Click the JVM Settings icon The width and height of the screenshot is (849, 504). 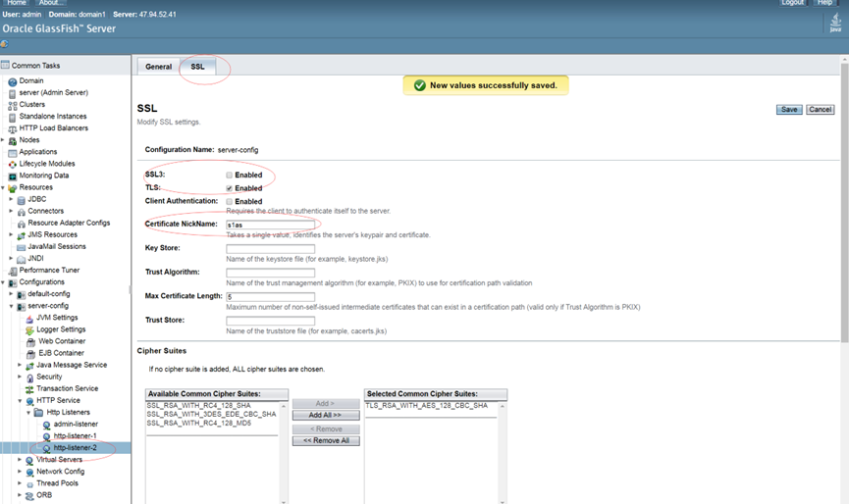tap(29, 319)
